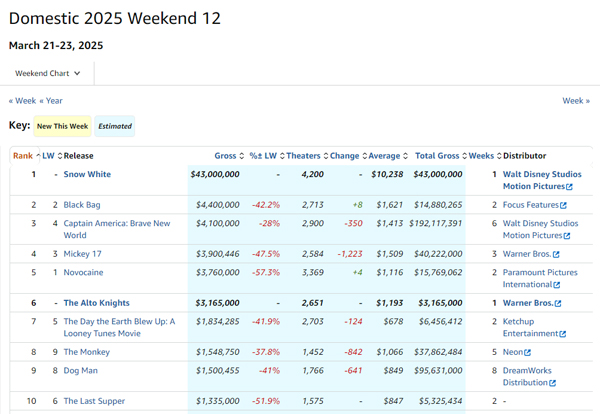Select Domestic 2025 Weekend 12 title
This screenshot has width=600, height=414.
(x=115, y=18)
